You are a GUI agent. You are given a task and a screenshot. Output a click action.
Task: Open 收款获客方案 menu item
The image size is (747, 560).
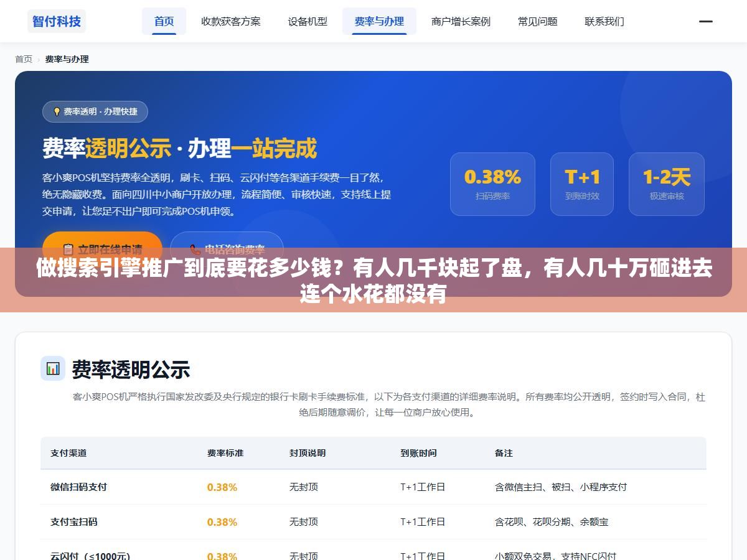231,21
